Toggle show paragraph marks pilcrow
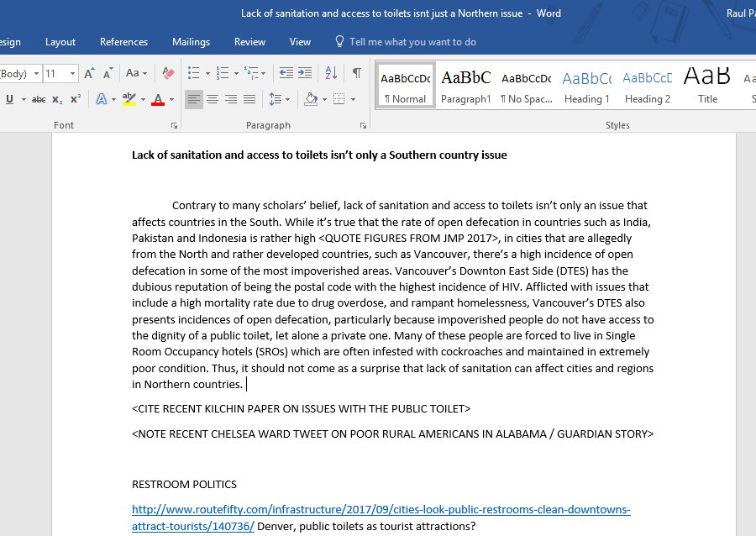The width and height of the screenshot is (756, 536). point(357,73)
